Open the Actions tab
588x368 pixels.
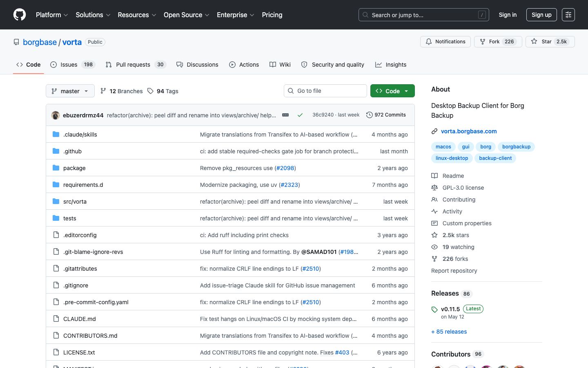(x=244, y=65)
